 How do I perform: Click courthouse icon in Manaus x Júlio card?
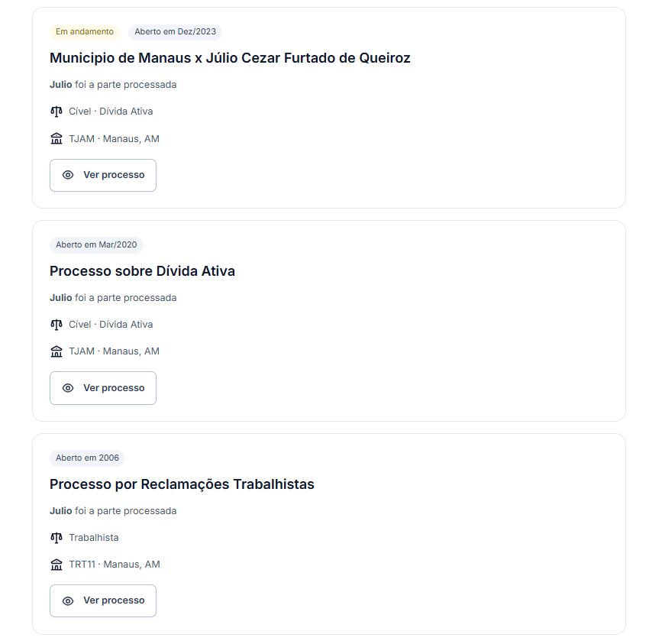[x=56, y=138]
